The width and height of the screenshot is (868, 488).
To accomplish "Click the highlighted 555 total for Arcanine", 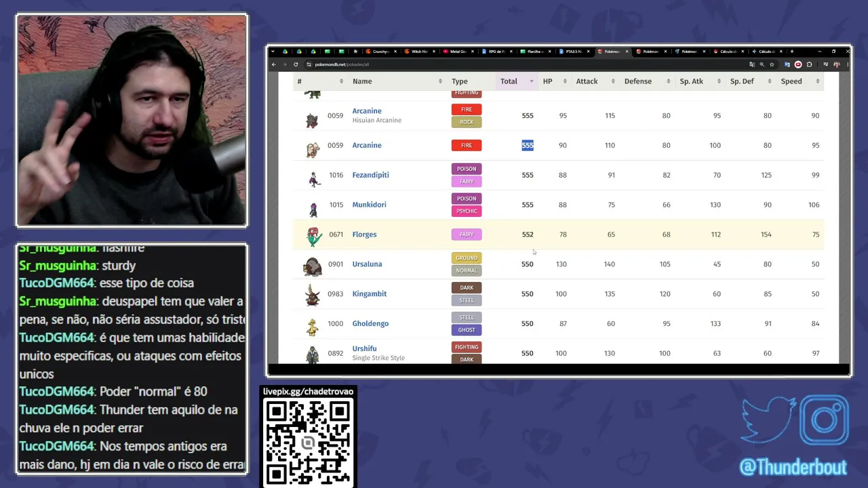I will pyautogui.click(x=528, y=145).
